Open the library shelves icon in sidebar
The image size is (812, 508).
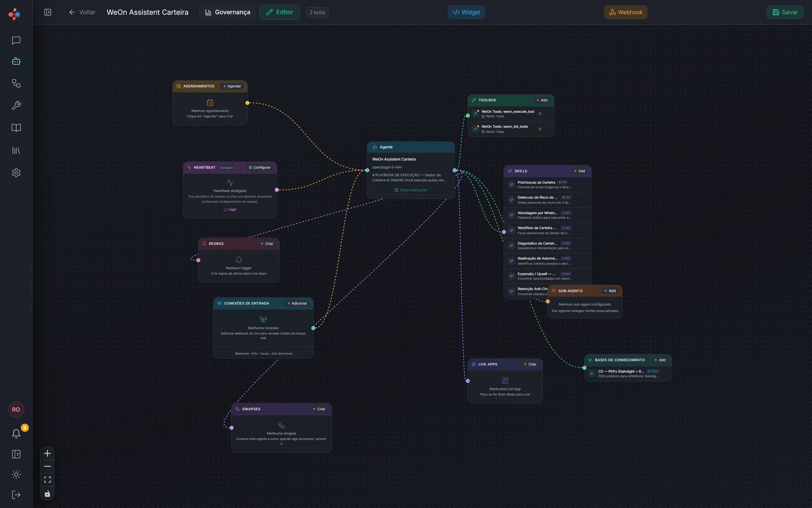pos(16,150)
